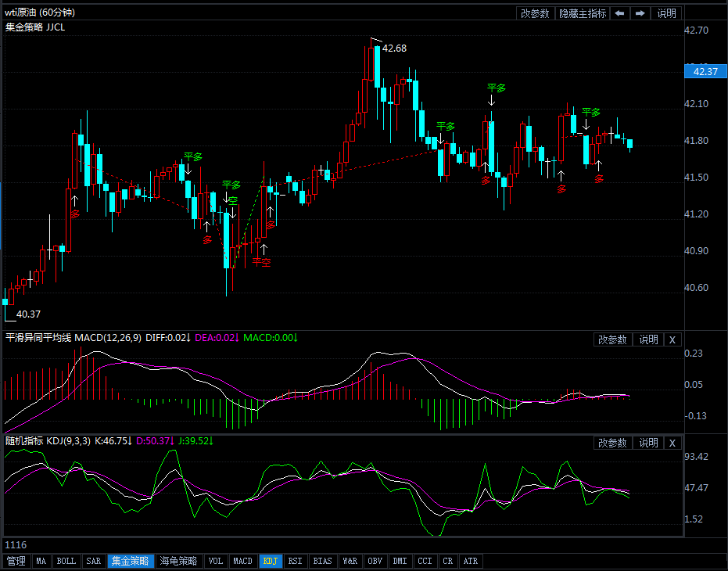Click 说明 in the KDJ panel
The width and height of the screenshot is (728, 571).
[x=648, y=443]
